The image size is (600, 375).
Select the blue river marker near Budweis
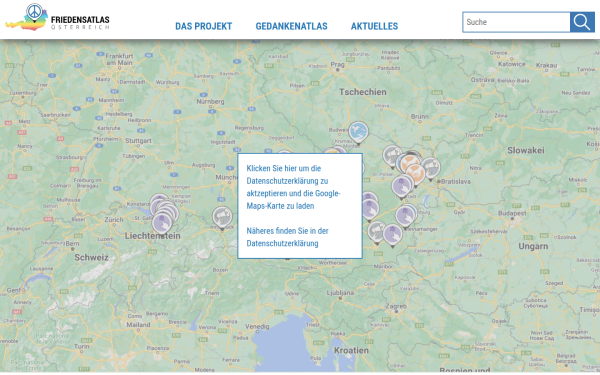(x=359, y=132)
